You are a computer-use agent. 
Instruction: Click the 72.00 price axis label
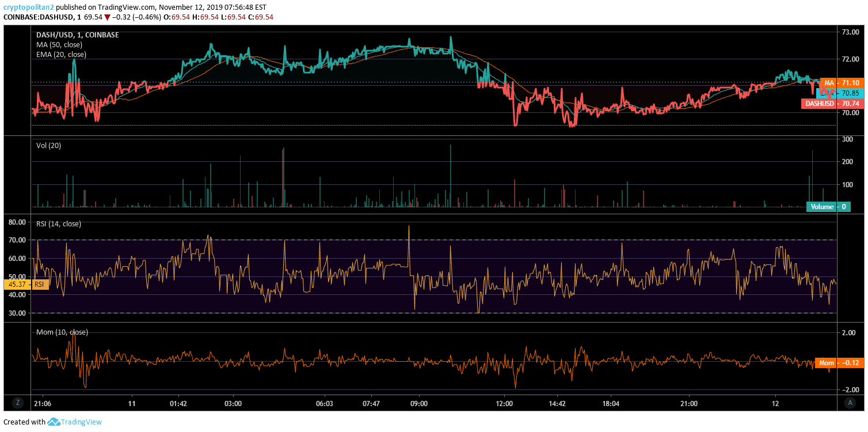point(851,59)
